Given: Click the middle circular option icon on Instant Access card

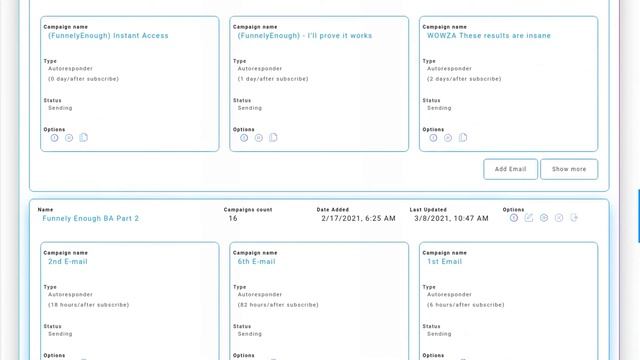Looking at the screenshot, I should click(69, 138).
